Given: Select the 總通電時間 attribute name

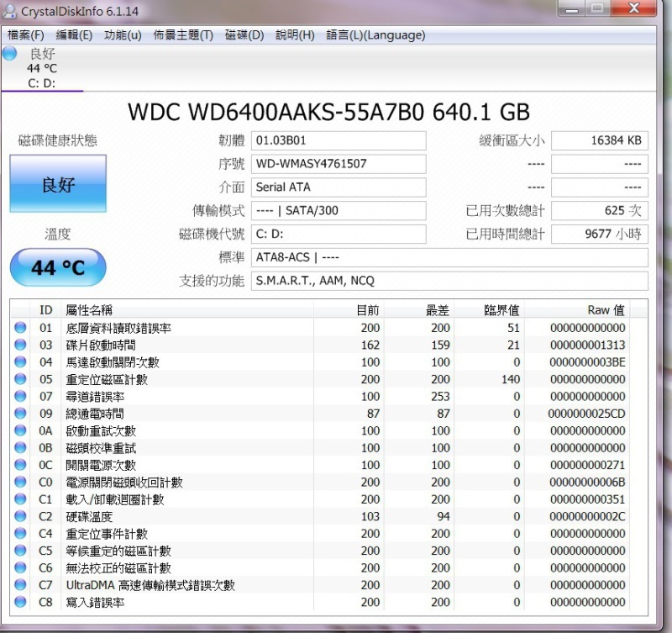Looking at the screenshot, I should [95, 414].
